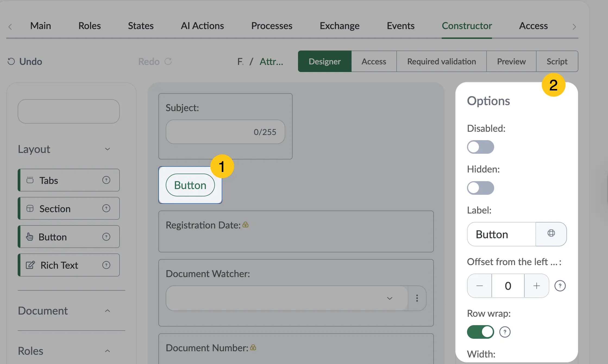
Task: Expand the Document section chevron
Action: click(x=108, y=311)
